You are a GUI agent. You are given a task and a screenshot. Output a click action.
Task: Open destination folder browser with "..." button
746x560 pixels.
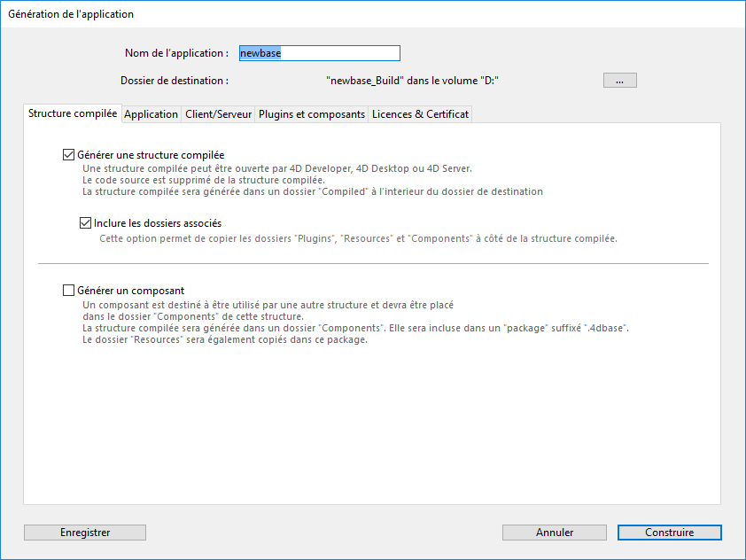(x=619, y=81)
